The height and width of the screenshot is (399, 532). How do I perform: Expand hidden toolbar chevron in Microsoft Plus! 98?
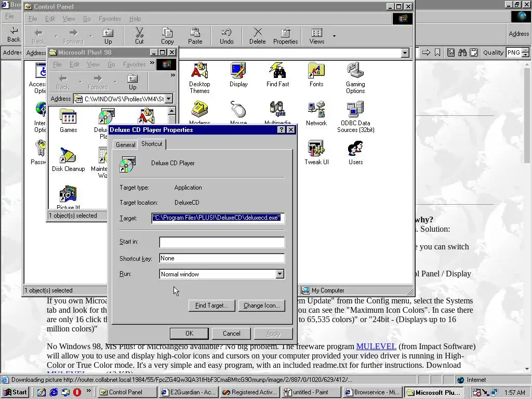[172, 75]
